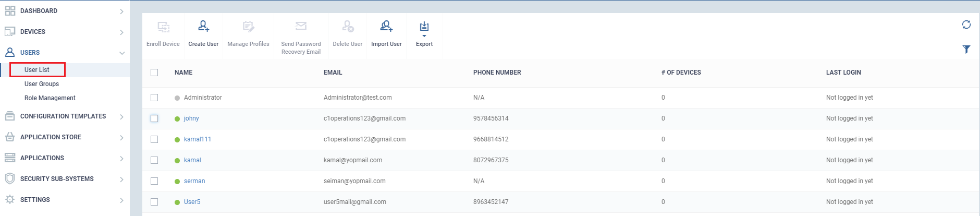
Task: Expand the Devices menu chevron
Action: [x=121, y=32]
